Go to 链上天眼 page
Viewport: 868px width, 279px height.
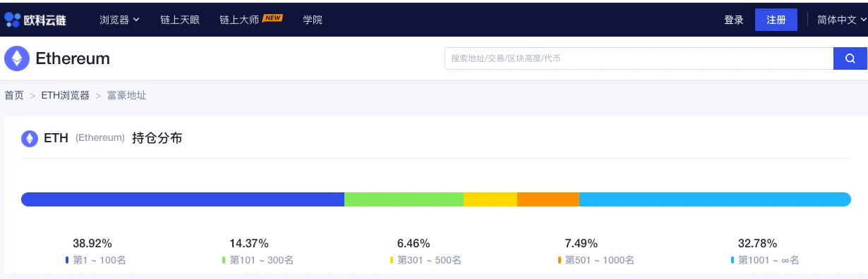pyautogui.click(x=180, y=20)
